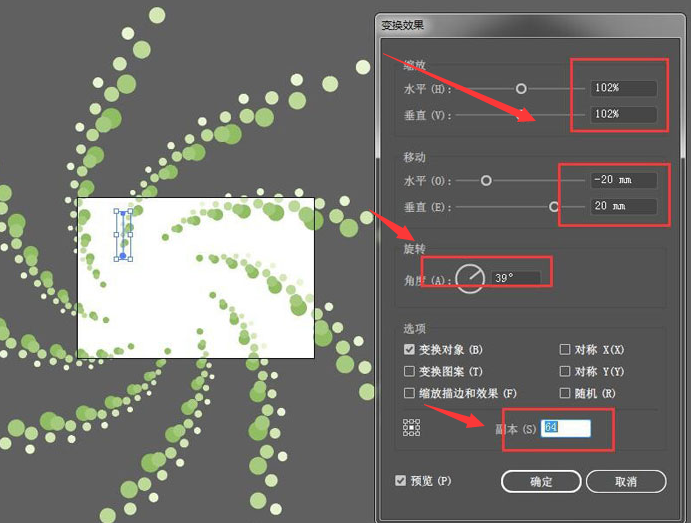This screenshot has width=691, height=523.
Task: Click the 变换效果 dialog title bar
Action: pyautogui.click(x=530, y=25)
